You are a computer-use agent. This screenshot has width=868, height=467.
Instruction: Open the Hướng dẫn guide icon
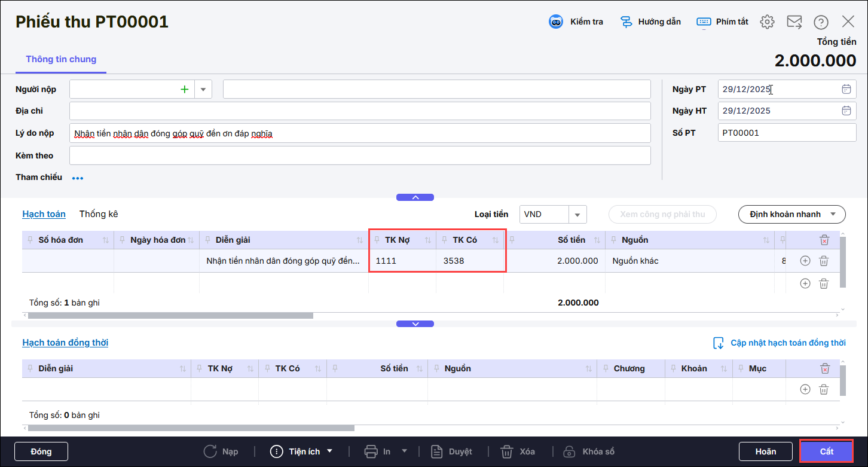tap(626, 22)
